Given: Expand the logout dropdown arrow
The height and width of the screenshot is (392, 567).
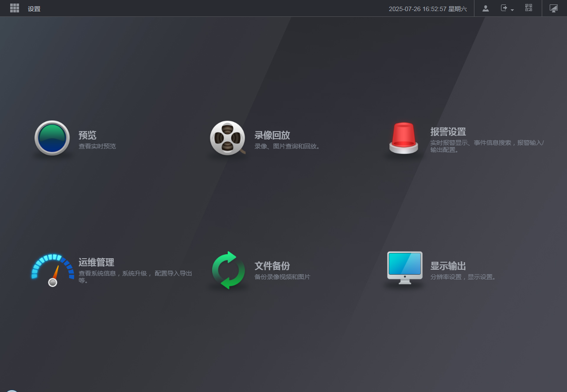Looking at the screenshot, I should (512, 10).
